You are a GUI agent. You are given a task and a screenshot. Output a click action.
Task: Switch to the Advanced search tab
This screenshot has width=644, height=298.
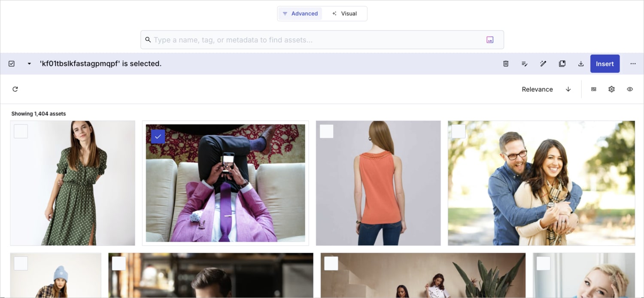pyautogui.click(x=300, y=14)
